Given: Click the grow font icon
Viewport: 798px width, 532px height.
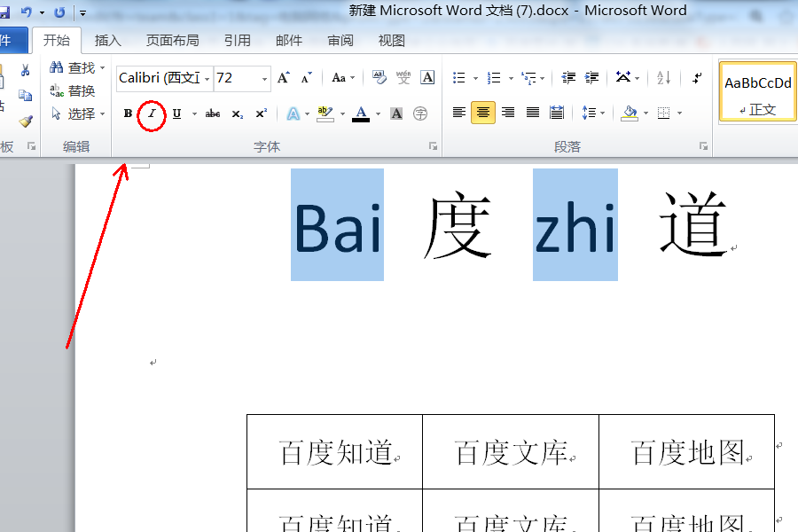Looking at the screenshot, I should tap(284, 78).
